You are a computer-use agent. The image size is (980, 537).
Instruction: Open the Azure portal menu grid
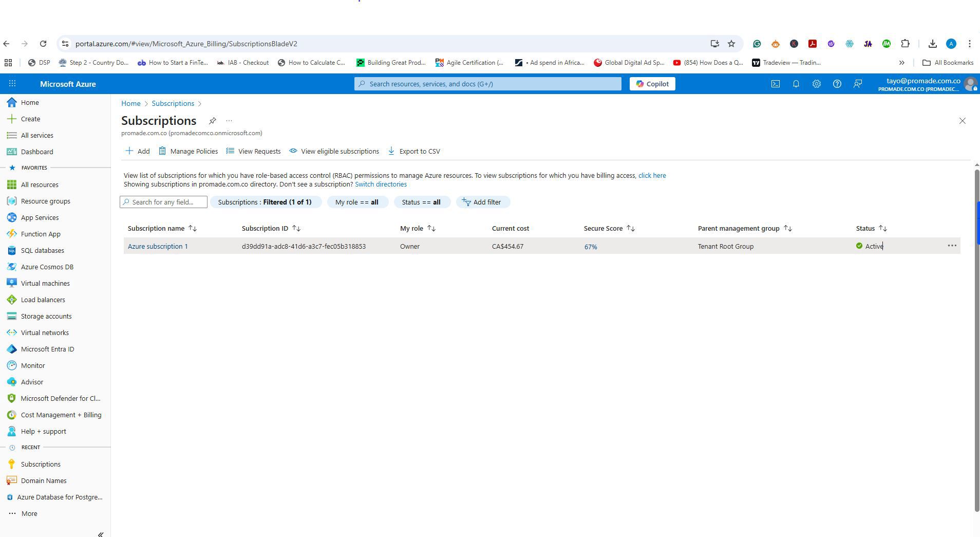point(11,83)
